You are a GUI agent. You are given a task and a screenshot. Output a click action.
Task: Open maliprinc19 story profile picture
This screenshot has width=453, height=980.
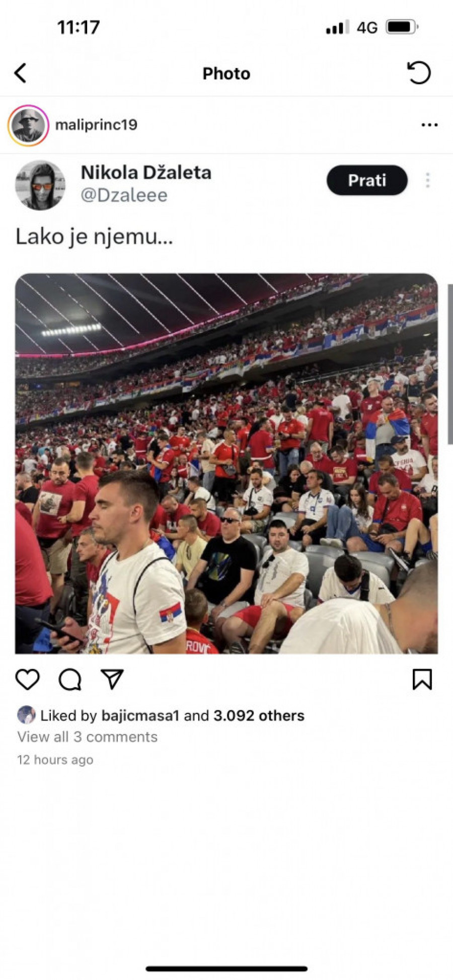[28, 125]
